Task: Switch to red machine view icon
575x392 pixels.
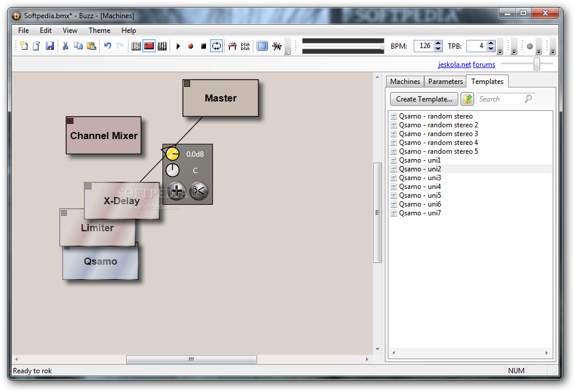Action: pyautogui.click(x=149, y=46)
